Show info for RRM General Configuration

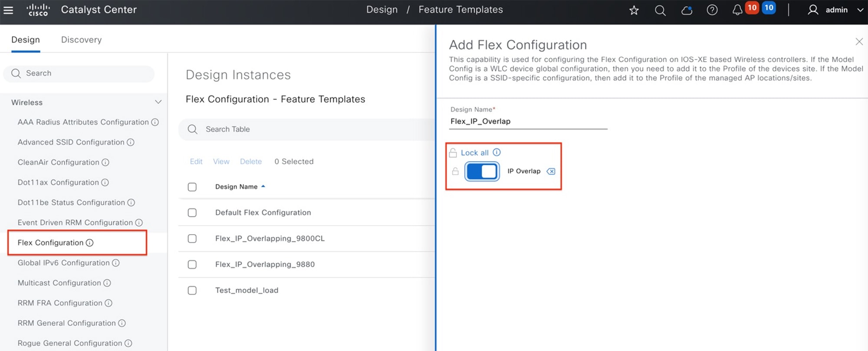(x=122, y=323)
